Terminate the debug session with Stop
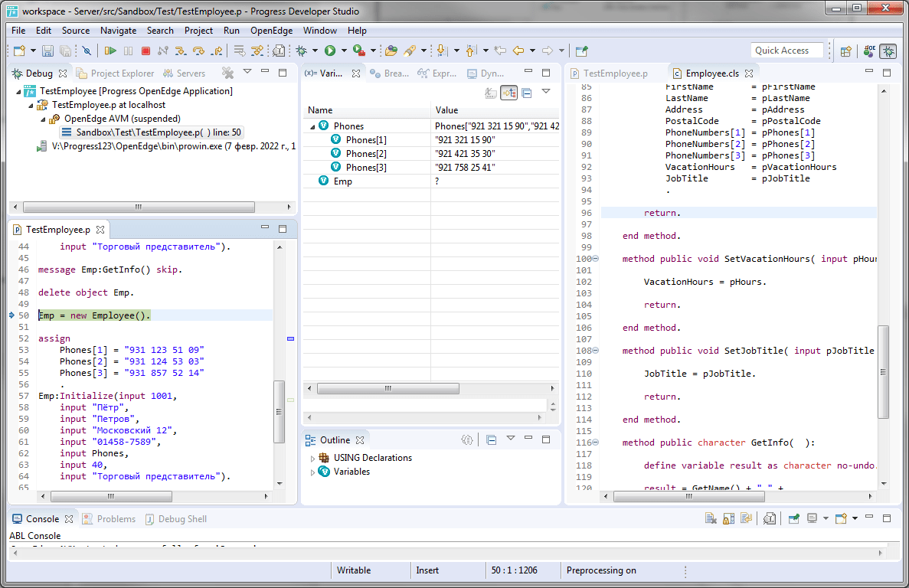The width and height of the screenshot is (909, 588). point(146,51)
